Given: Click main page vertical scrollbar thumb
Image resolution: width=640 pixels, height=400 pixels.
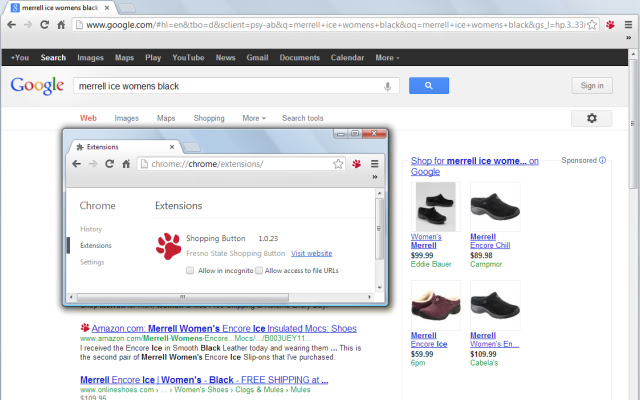Looking at the screenshot, I should coord(633,124).
